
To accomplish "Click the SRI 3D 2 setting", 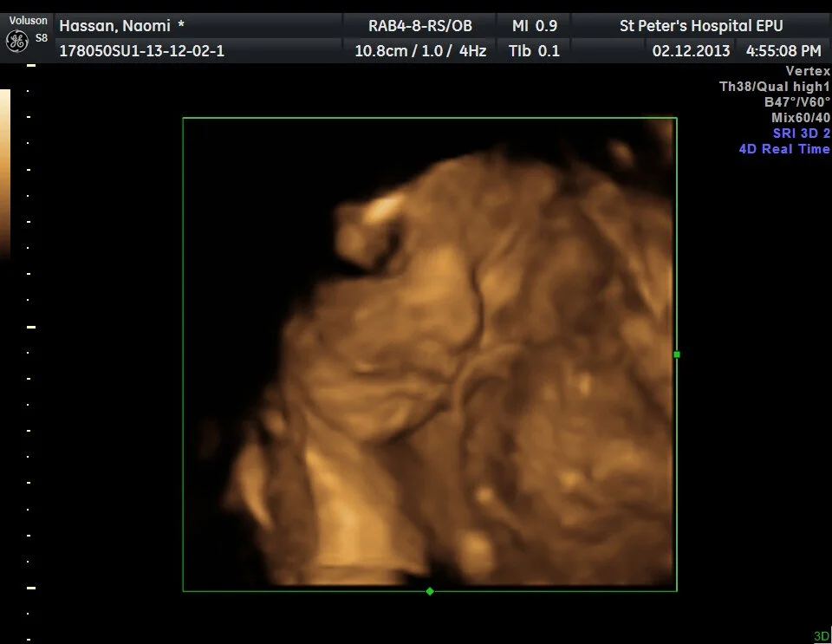I will [x=801, y=133].
